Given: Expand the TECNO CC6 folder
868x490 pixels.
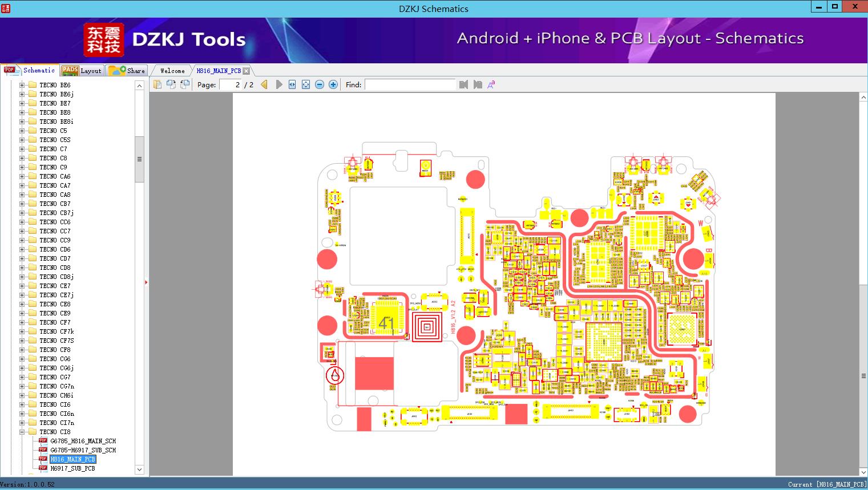Looking at the screenshot, I should tap(22, 222).
